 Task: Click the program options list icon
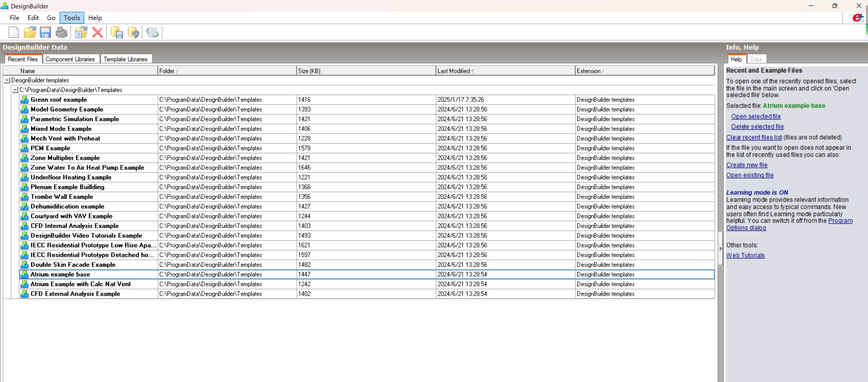pos(152,32)
